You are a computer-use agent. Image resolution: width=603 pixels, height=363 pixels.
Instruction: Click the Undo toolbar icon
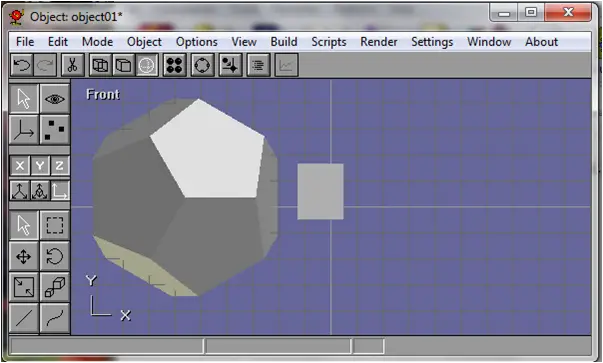(22, 65)
